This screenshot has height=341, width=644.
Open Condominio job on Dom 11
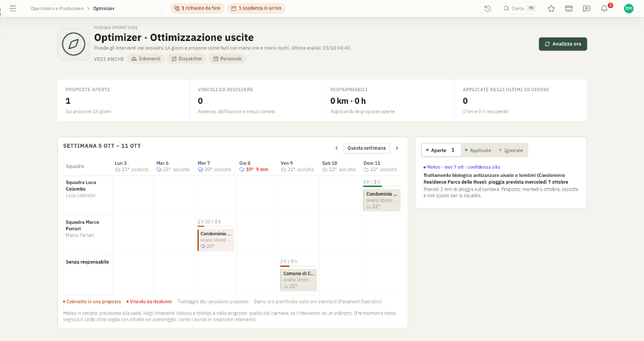tap(382, 200)
